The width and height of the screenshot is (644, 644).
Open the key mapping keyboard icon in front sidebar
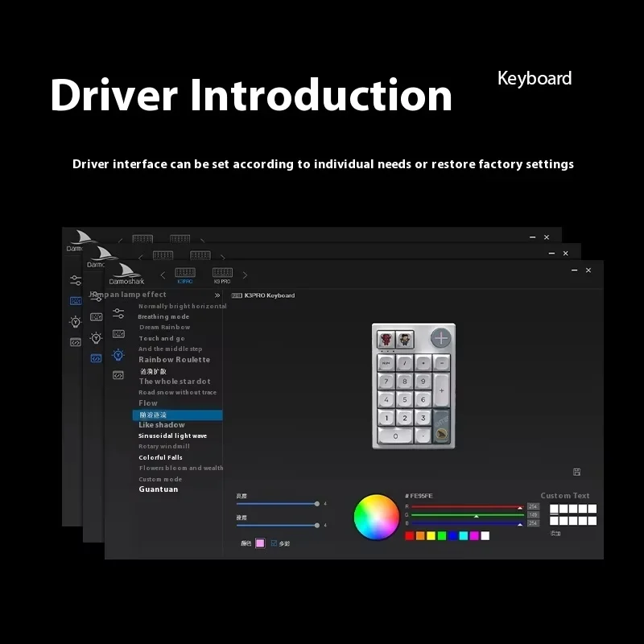coord(118,334)
